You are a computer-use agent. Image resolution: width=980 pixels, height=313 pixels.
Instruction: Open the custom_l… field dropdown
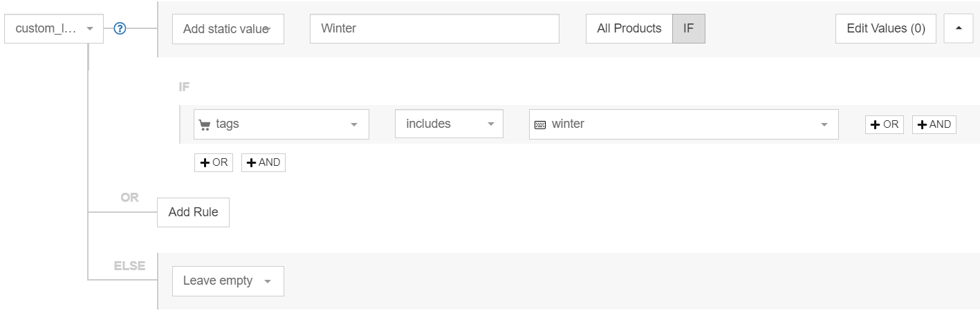point(54,29)
